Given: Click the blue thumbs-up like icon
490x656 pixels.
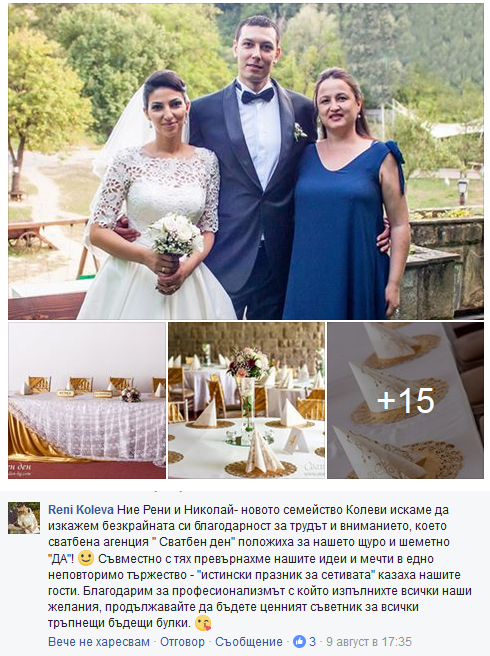Looking at the screenshot, I should (x=299, y=641).
